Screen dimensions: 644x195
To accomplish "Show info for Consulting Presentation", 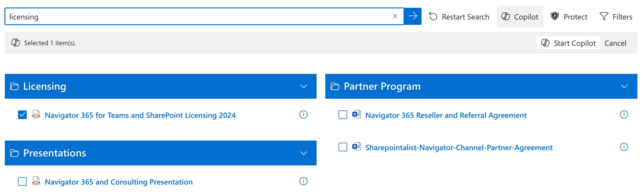I will pos(303,181).
